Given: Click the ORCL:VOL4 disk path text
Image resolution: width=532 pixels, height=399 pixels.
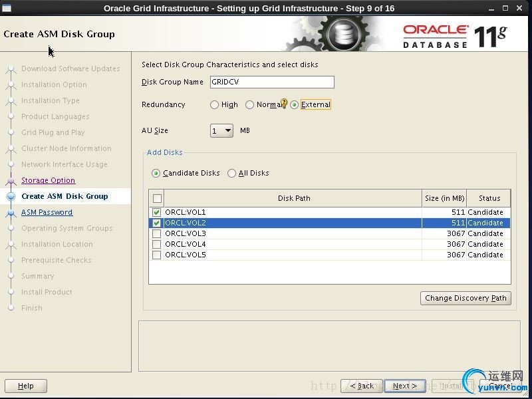Looking at the screenshot, I should coord(186,244).
